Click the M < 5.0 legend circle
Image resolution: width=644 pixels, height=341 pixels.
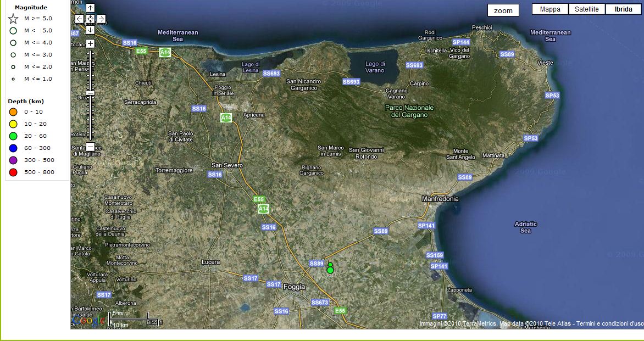tap(13, 30)
